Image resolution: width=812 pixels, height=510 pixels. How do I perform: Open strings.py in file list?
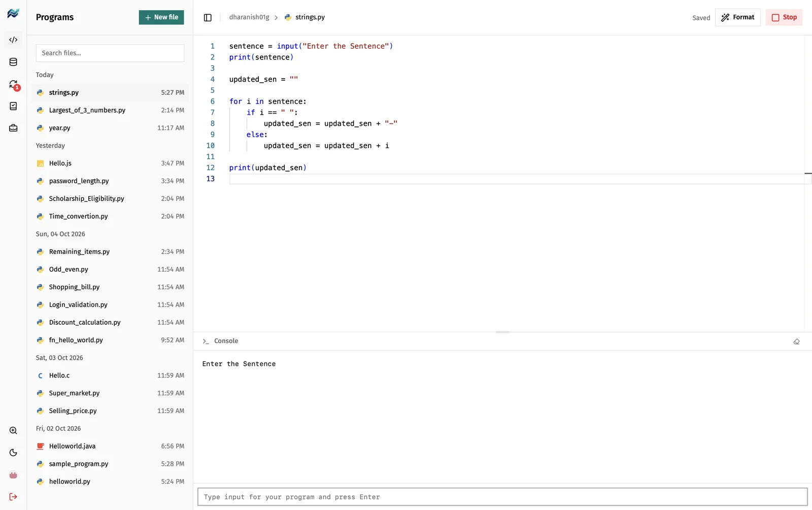tap(110, 92)
